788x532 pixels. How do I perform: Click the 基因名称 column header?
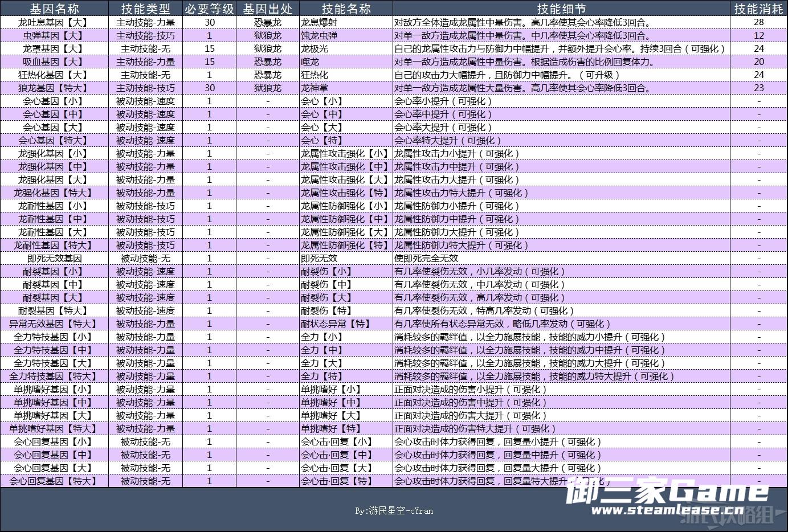pos(54,9)
